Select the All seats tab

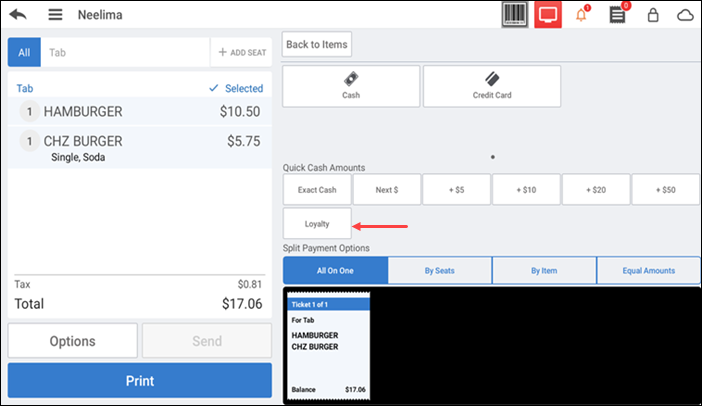(24, 52)
